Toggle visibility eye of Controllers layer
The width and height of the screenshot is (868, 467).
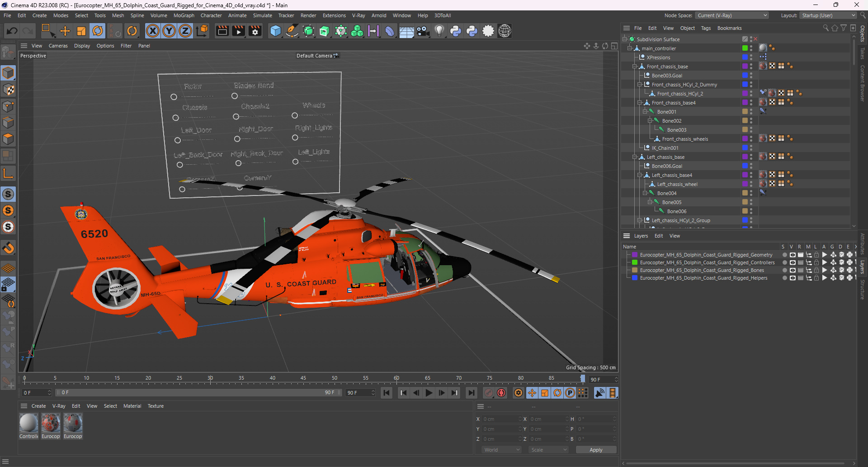point(793,263)
